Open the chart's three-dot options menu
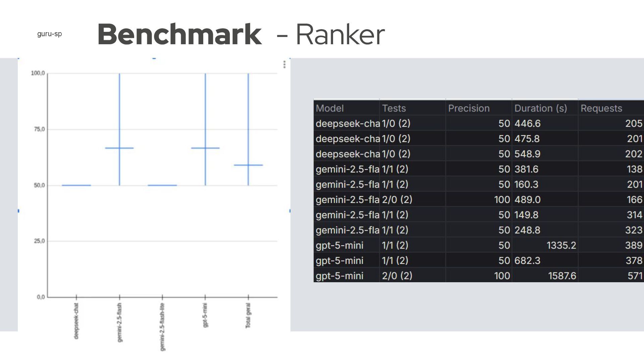The height and width of the screenshot is (362, 644). [x=284, y=64]
